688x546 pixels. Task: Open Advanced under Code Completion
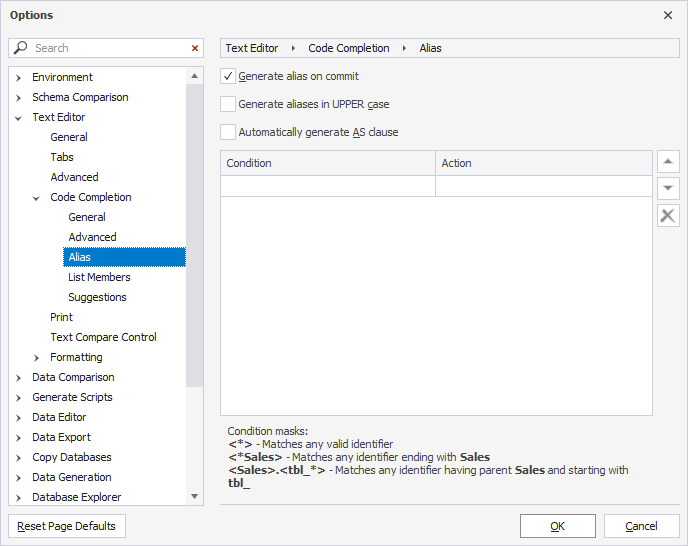[92, 237]
